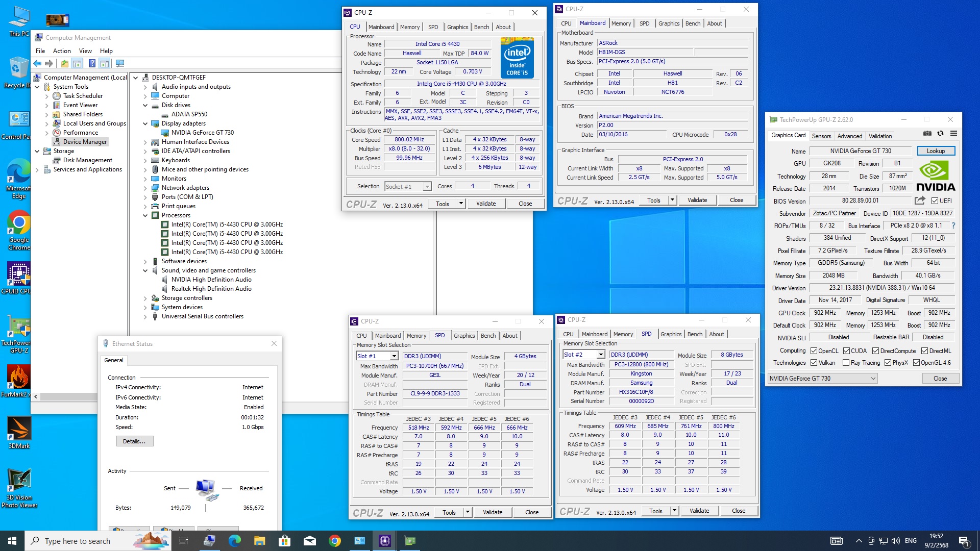This screenshot has width=980, height=551.
Task: Open the 3DMark desktop icon
Action: point(19,432)
